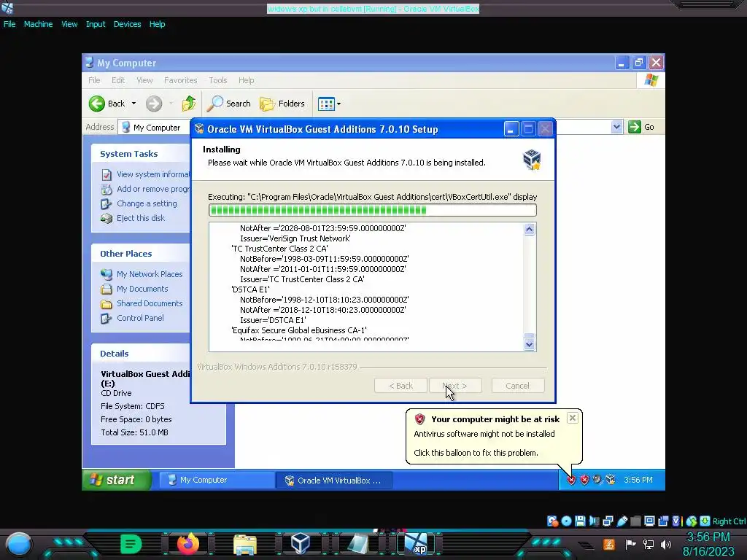Open My Documents in Other Places
747x560 pixels.
[134, 289]
